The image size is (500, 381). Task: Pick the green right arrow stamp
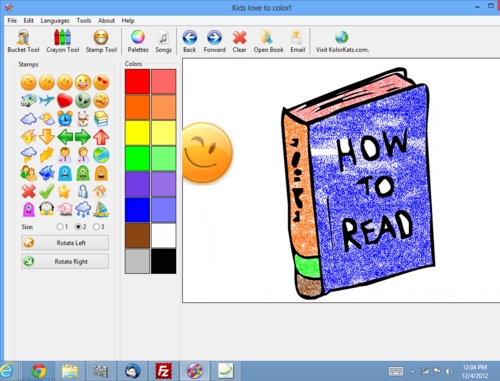click(83, 137)
